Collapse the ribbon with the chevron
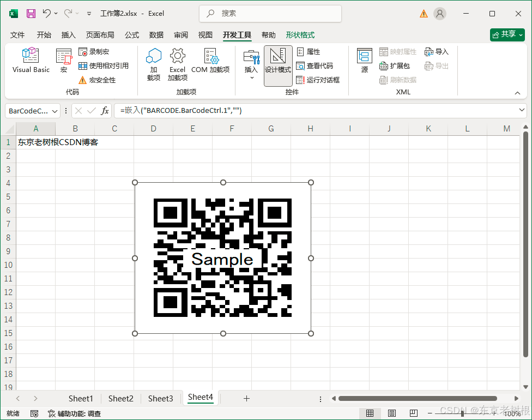532x420 pixels. tap(517, 93)
